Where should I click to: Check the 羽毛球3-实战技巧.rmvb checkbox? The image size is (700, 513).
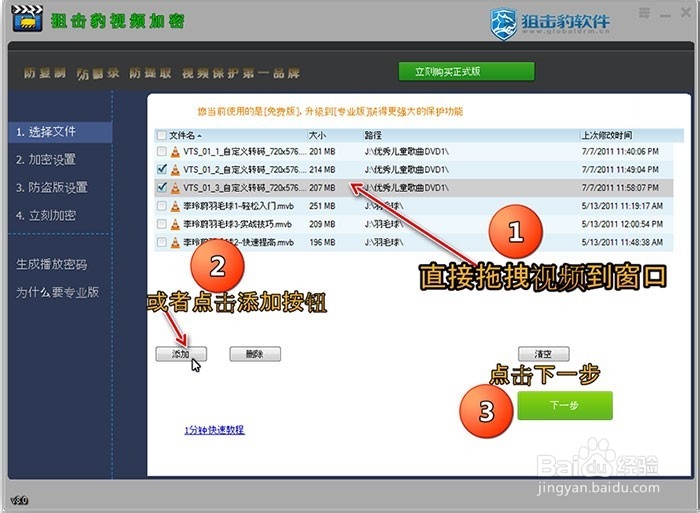click(x=162, y=224)
